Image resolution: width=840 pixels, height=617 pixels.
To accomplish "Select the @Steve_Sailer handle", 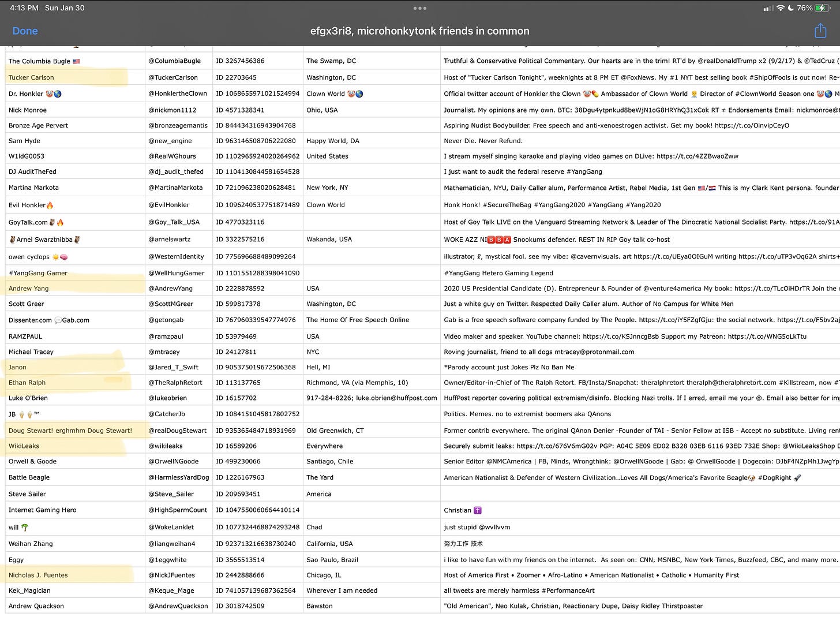I will click(171, 494).
